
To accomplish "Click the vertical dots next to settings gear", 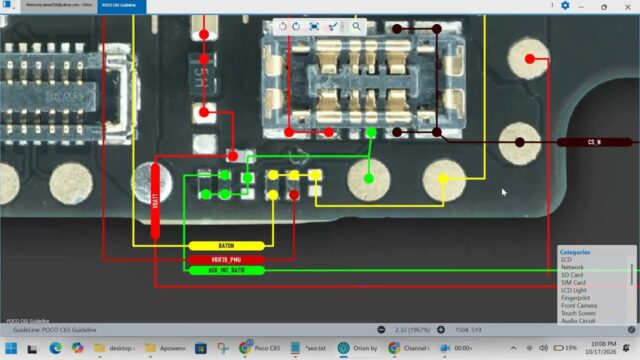I will (552, 5).
